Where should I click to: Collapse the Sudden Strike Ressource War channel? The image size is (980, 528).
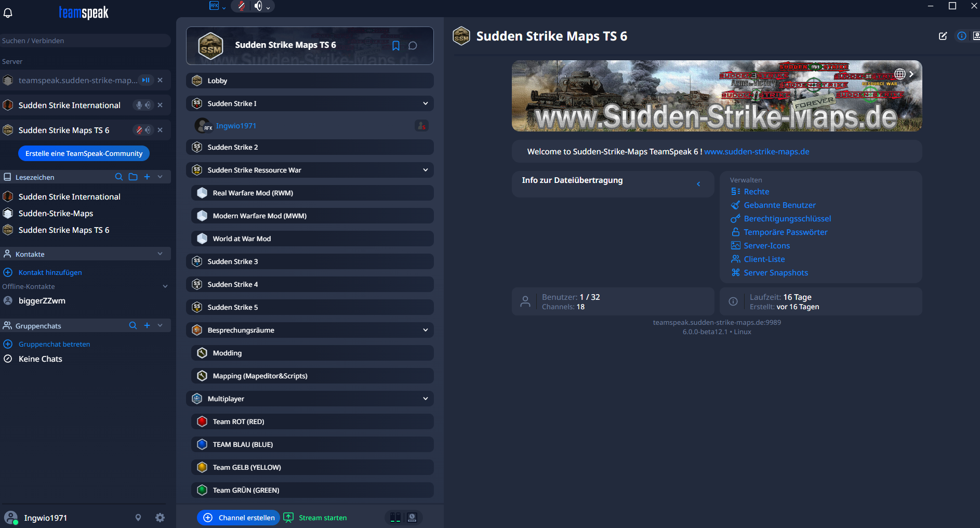coord(426,170)
